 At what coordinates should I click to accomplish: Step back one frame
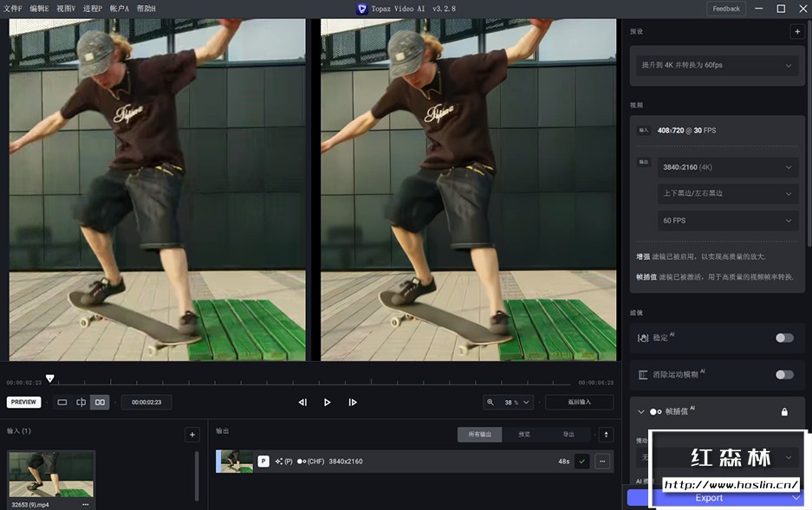(x=302, y=402)
